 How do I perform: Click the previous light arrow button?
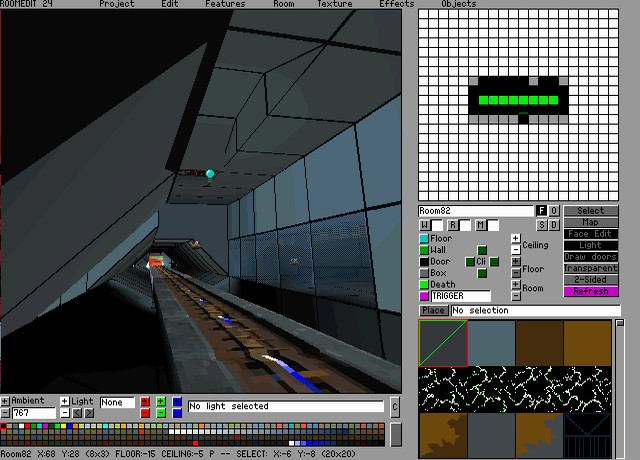[x=78, y=412]
